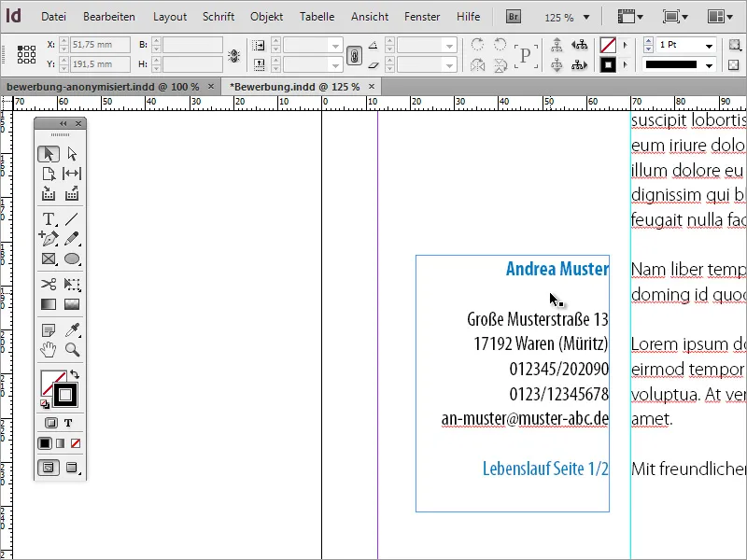Viewport: 747px width, 560px height.
Task: Select the Direct Selection tool (white arrow)
Action: coord(72,154)
